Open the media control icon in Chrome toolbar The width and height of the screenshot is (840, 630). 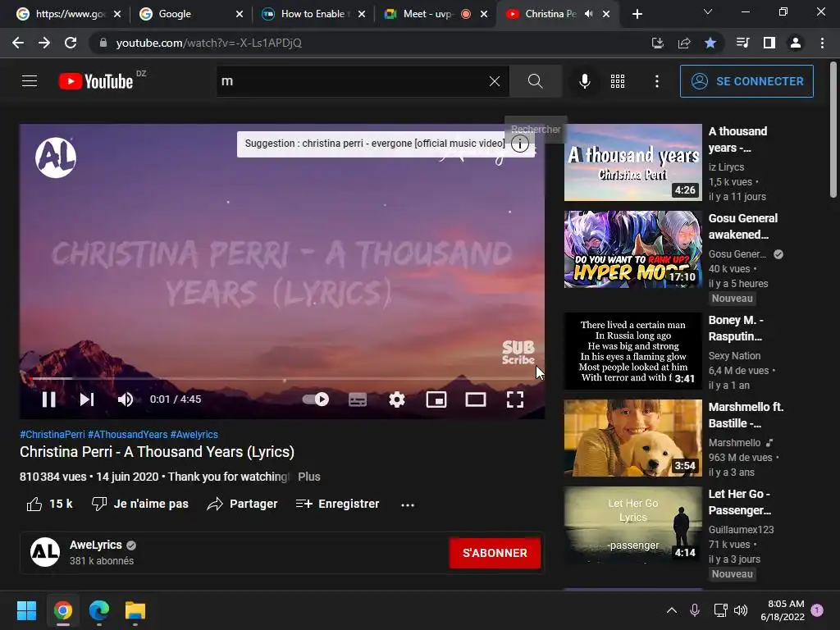point(743,43)
